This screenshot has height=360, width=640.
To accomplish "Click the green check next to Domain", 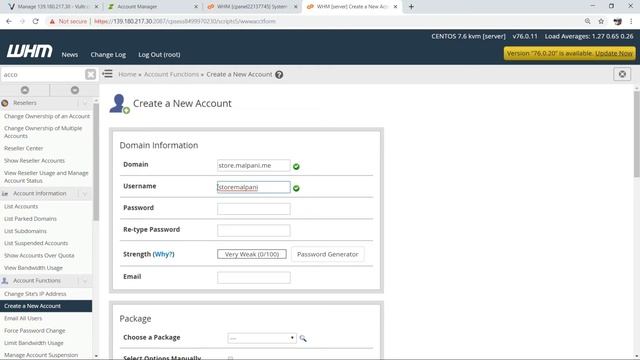I will click(296, 167).
